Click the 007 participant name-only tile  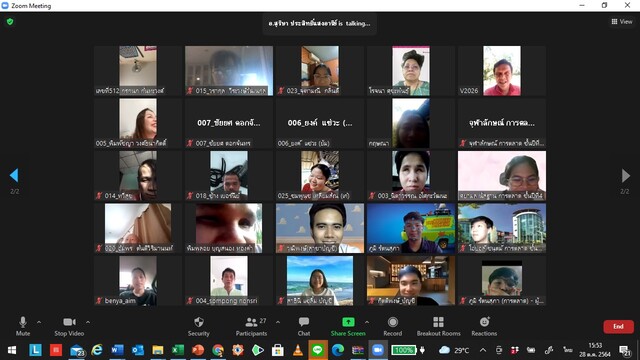[229, 123]
